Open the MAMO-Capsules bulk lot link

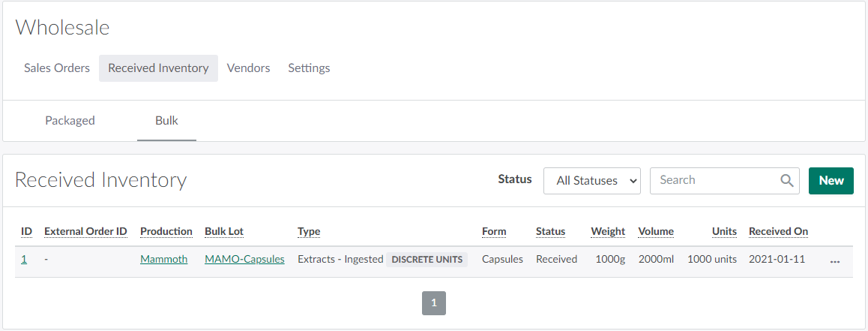[x=244, y=260]
